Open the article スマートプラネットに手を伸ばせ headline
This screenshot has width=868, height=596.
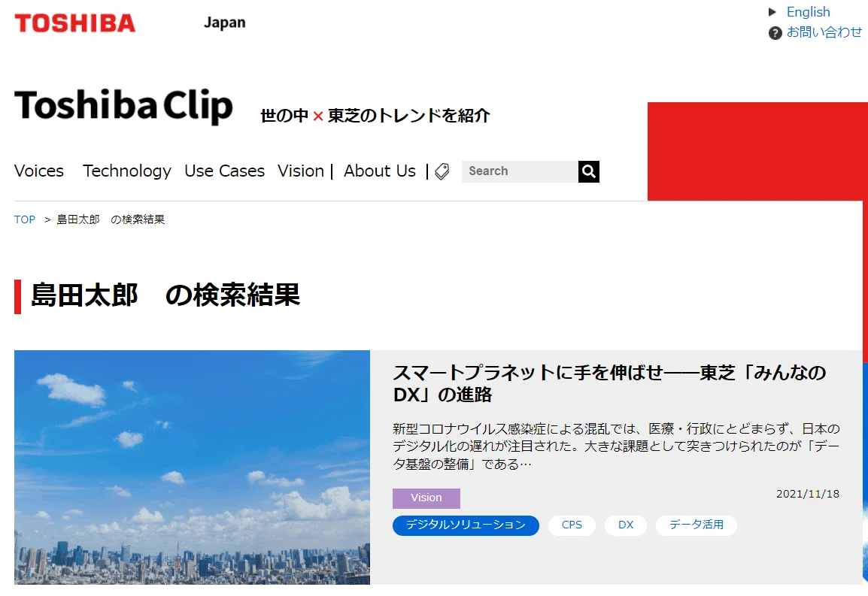tap(609, 383)
